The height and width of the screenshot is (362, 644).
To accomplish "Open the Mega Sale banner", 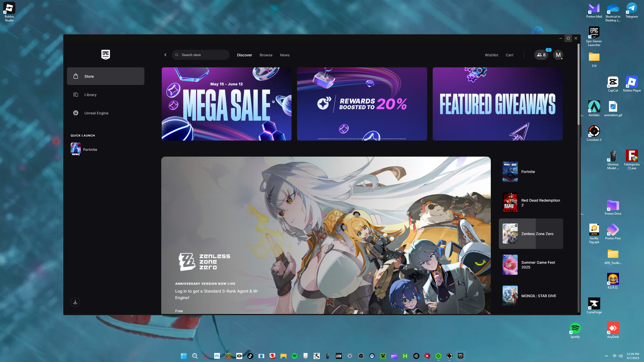I will click(x=226, y=104).
